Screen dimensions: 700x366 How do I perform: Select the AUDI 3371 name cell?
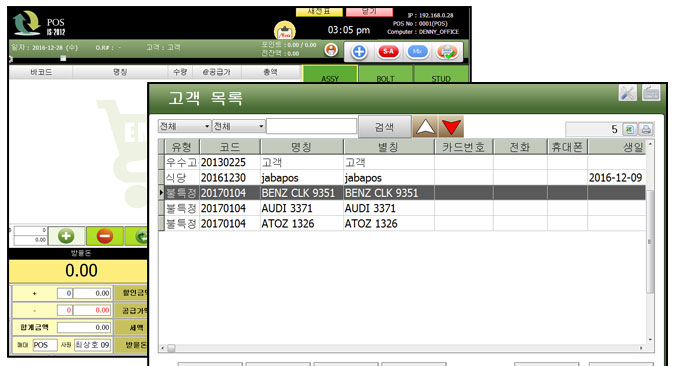coord(301,208)
